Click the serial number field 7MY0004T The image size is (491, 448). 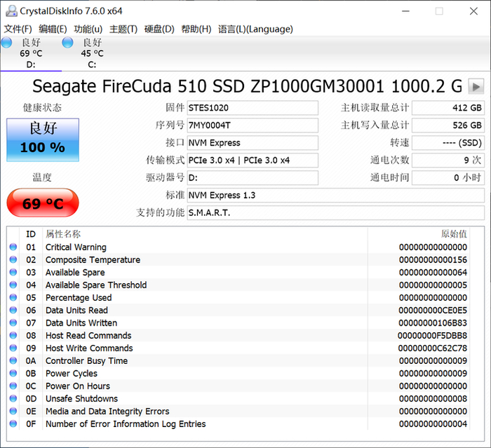pos(253,125)
